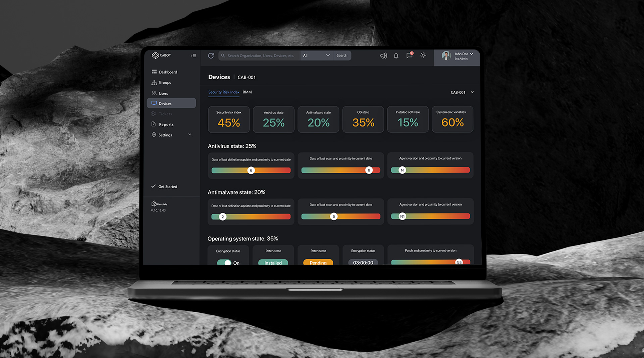
Task: Open the notifications bell
Action: [396, 56]
